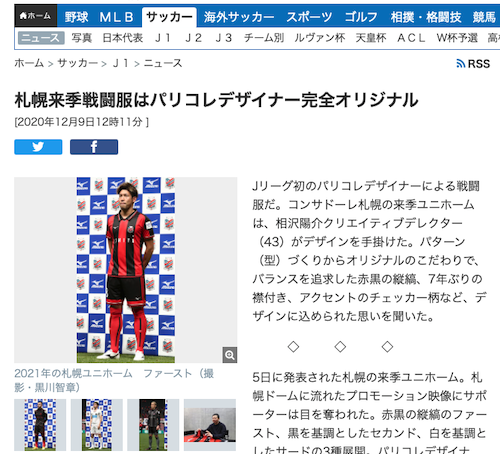Open the 野球 tab
Screen dimensions: 500x454
click(77, 17)
